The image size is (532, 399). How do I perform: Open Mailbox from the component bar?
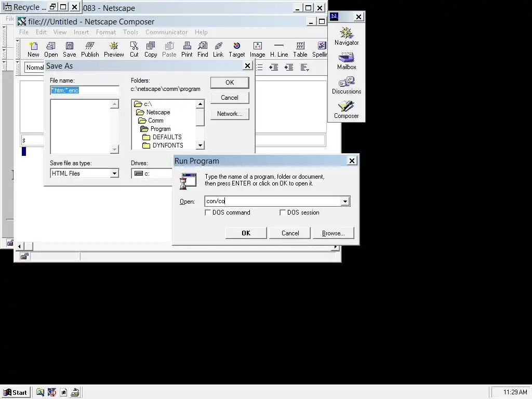click(x=346, y=61)
